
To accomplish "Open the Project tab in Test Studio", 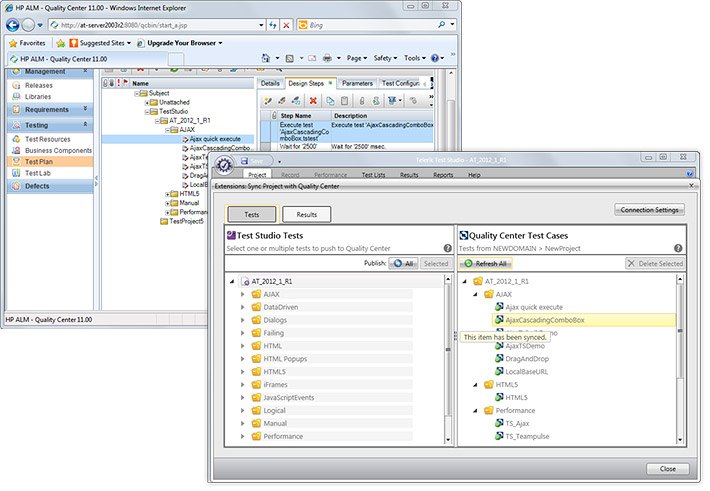I will [x=257, y=175].
